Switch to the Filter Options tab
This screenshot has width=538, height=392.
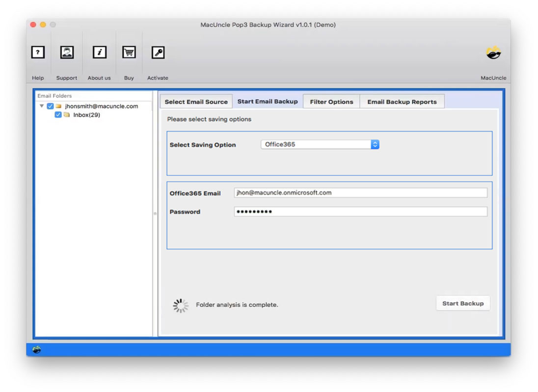pyautogui.click(x=331, y=101)
